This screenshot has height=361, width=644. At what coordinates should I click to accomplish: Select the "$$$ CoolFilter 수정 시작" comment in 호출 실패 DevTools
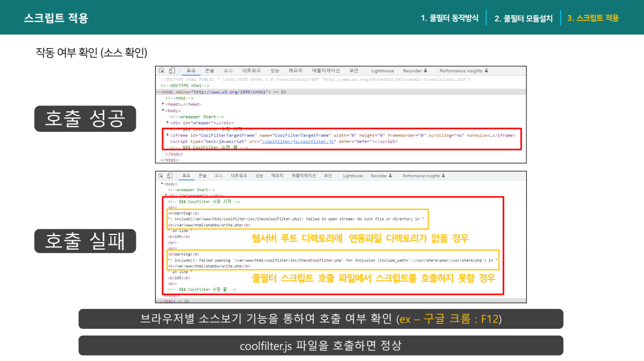click(x=204, y=202)
